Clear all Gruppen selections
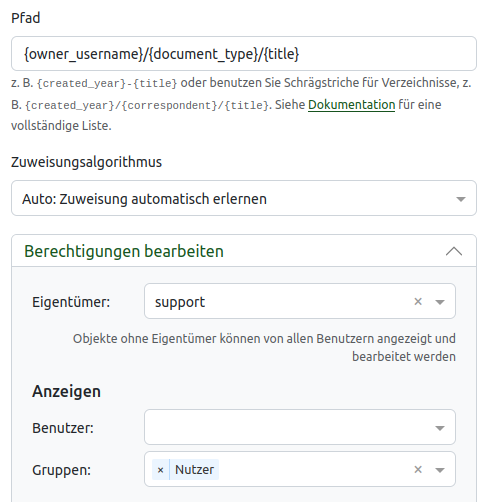This screenshot has height=502, width=480. (418, 470)
